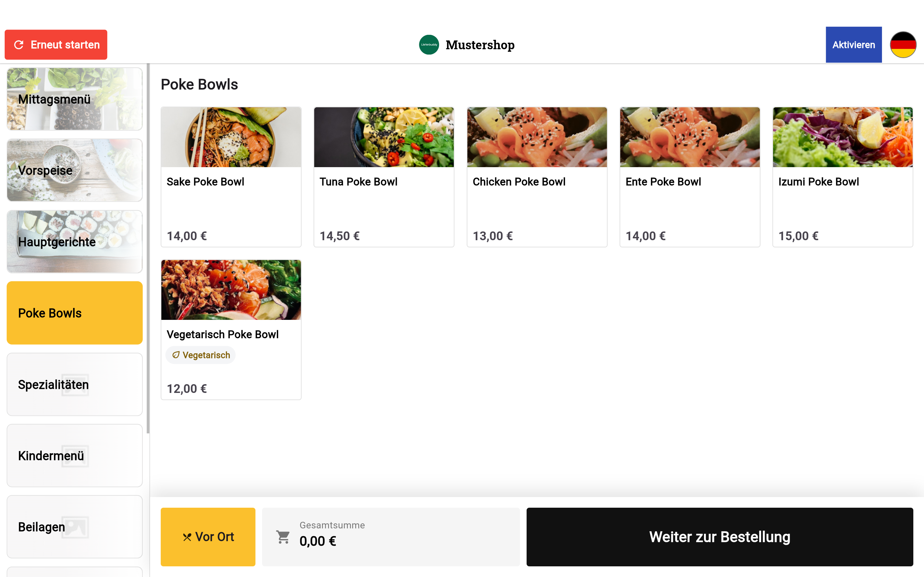The image size is (924, 577).
Task: Switch to the Hauptgerichte category
Action: [x=74, y=241]
